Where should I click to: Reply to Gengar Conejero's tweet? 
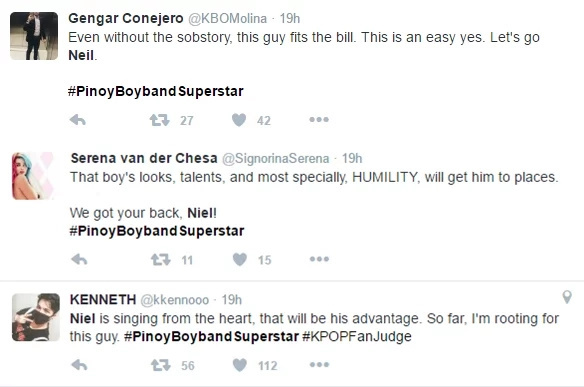click(x=78, y=120)
